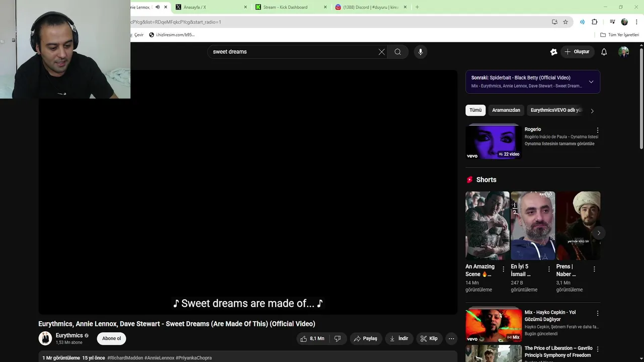
Task: Select the Tümü filter chip
Action: (475, 110)
